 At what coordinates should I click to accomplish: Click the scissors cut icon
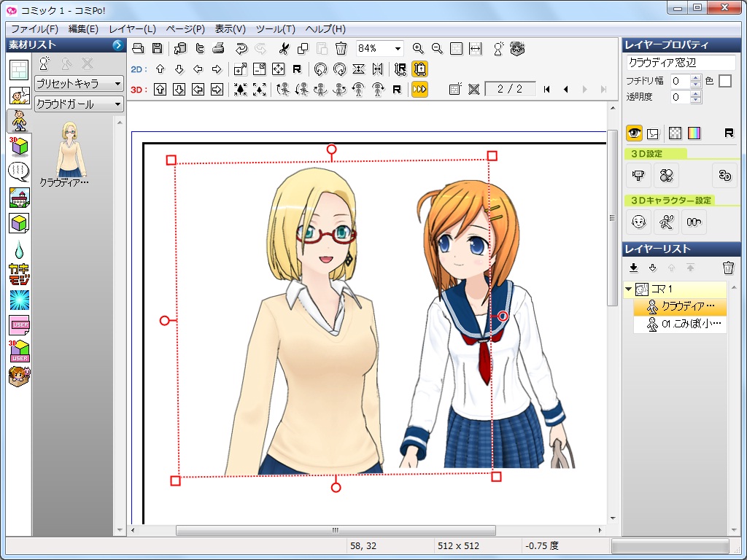pyautogui.click(x=284, y=48)
